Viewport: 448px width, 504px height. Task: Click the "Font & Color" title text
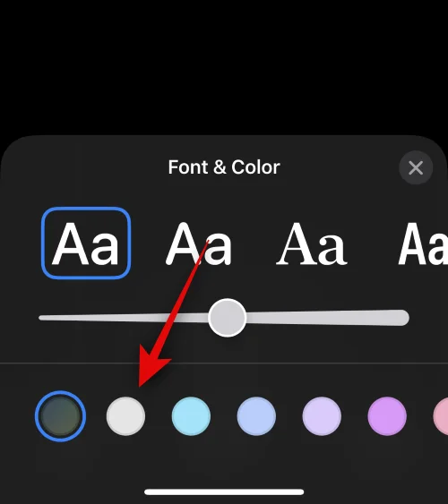point(224,167)
